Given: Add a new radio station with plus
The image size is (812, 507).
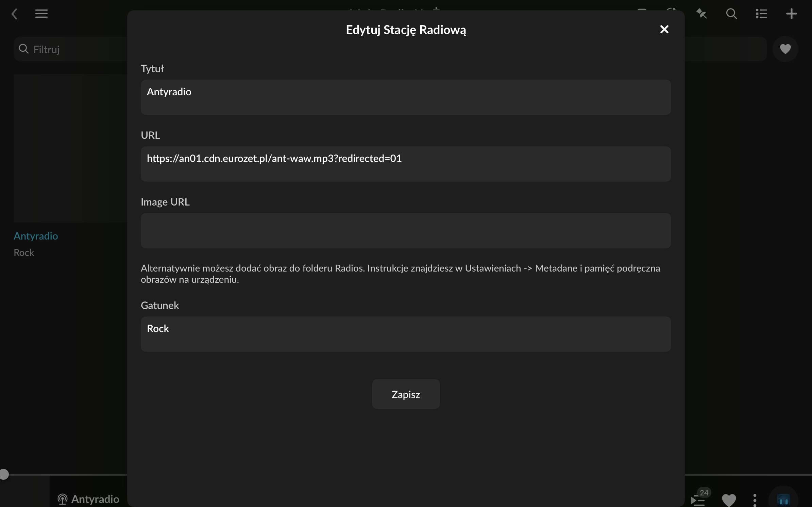Looking at the screenshot, I should pyautogui.click(x=791, y=14).
